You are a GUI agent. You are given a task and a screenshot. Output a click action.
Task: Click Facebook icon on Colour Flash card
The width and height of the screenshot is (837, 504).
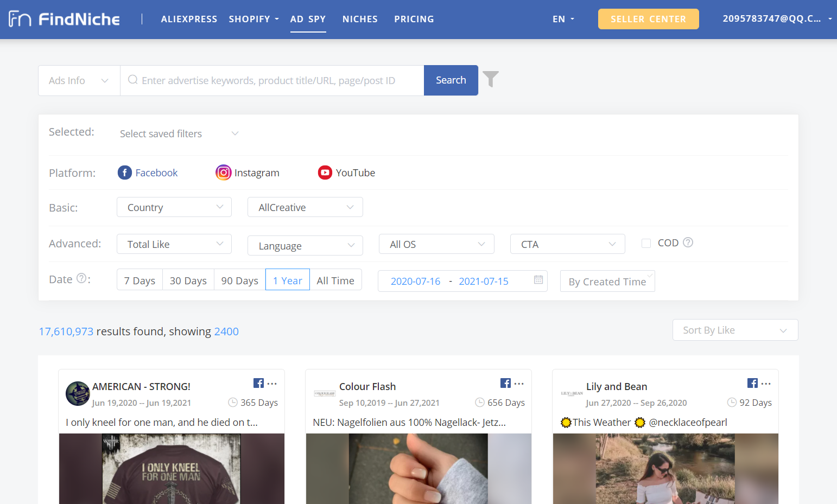(x=505, y=383)
